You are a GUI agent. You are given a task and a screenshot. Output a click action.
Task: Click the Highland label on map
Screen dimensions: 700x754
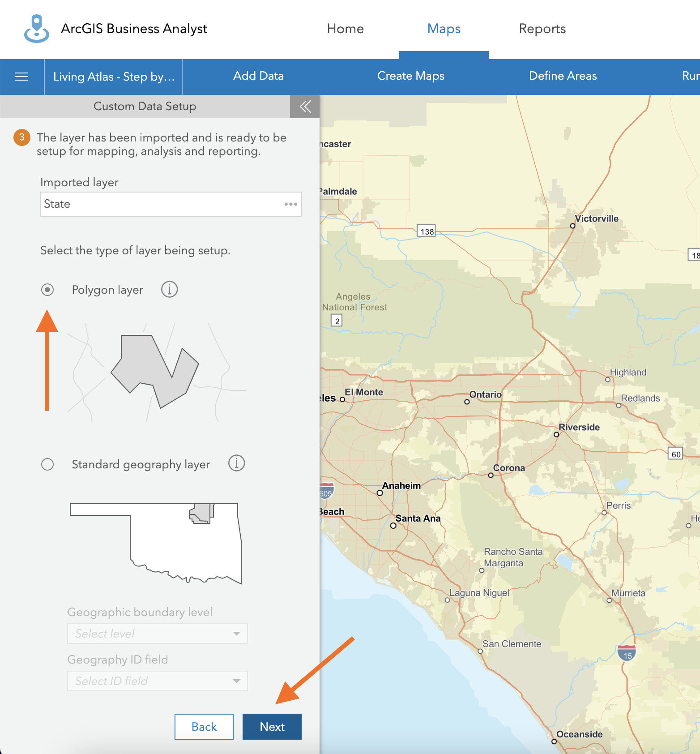point(628,373)
